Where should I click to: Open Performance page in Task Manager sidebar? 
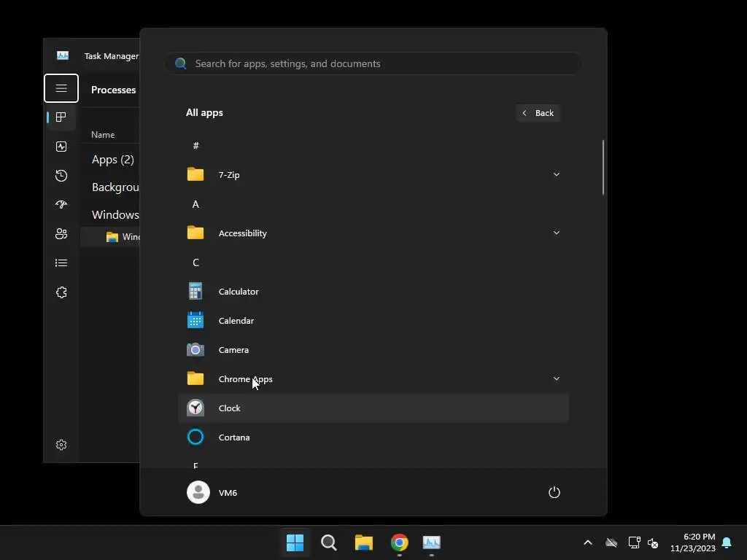click(x=61, y=147)
